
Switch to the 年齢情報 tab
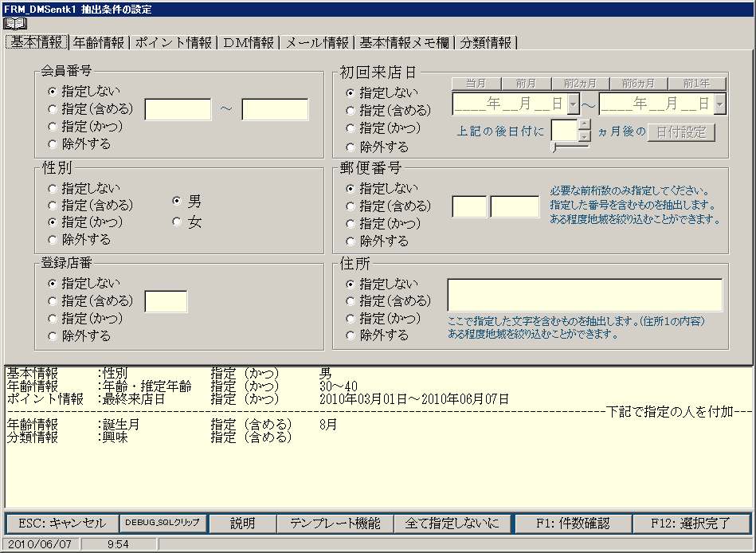(100, 43)
